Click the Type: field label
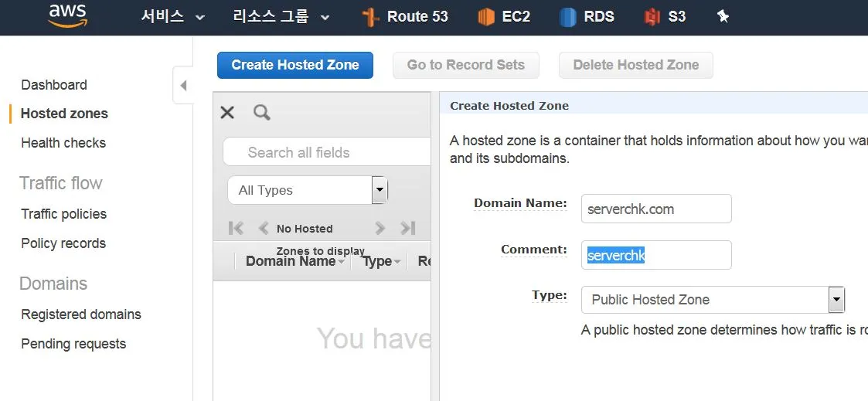This screenshot has width=868, height=401. [x=550, y=295]
